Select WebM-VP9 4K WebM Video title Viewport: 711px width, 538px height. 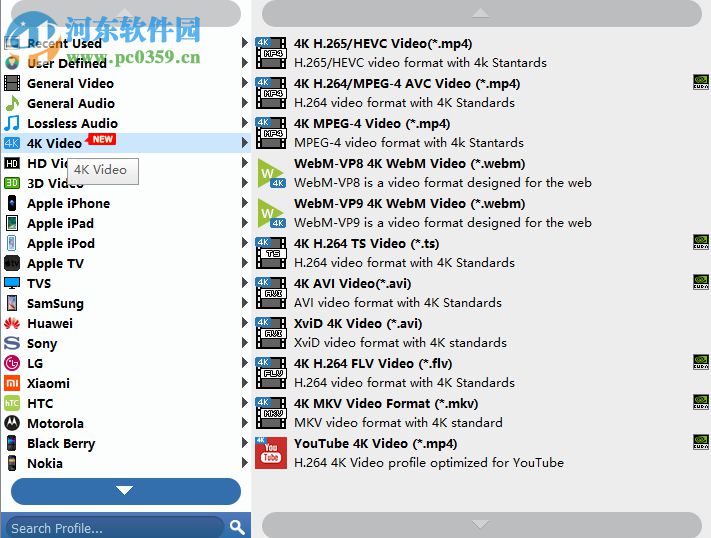pyautogui.click(x=409, y=204)
